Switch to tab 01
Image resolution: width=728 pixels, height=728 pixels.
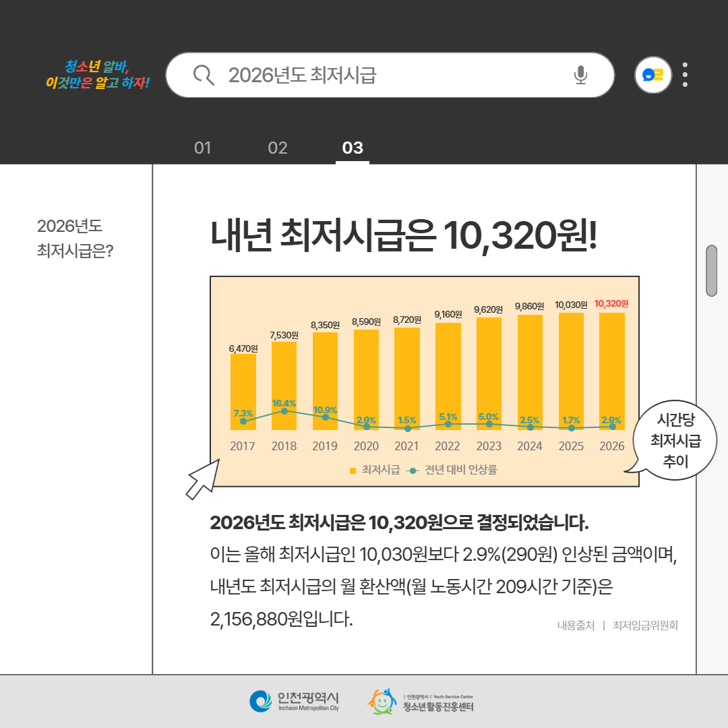coord(202,148)
